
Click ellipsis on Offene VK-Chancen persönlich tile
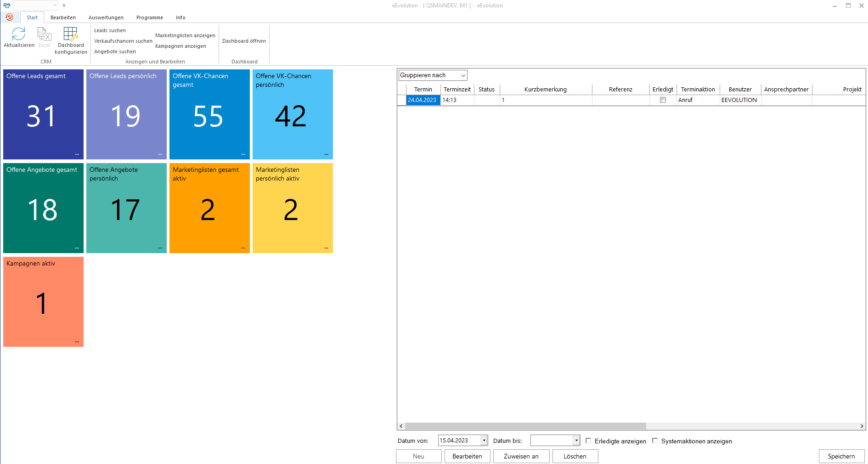pyautogui.click(x=327, y=154)
